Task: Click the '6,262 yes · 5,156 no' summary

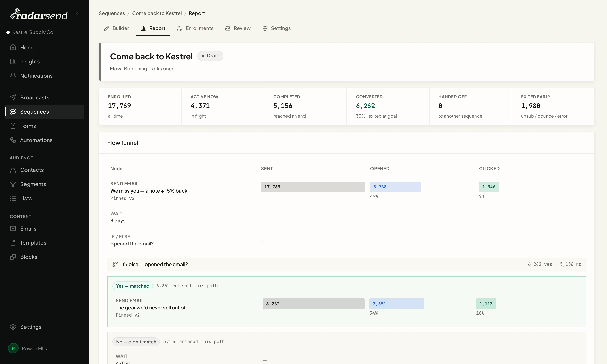Action: 555,265
